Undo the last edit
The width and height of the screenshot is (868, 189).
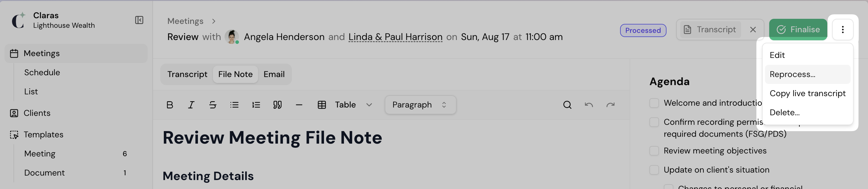589,105
